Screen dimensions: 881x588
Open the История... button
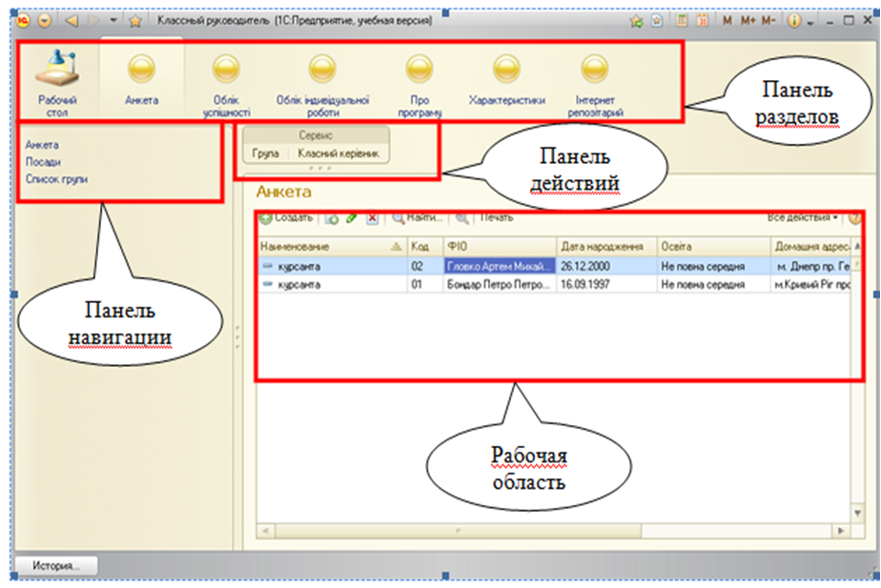coord(56,565)
